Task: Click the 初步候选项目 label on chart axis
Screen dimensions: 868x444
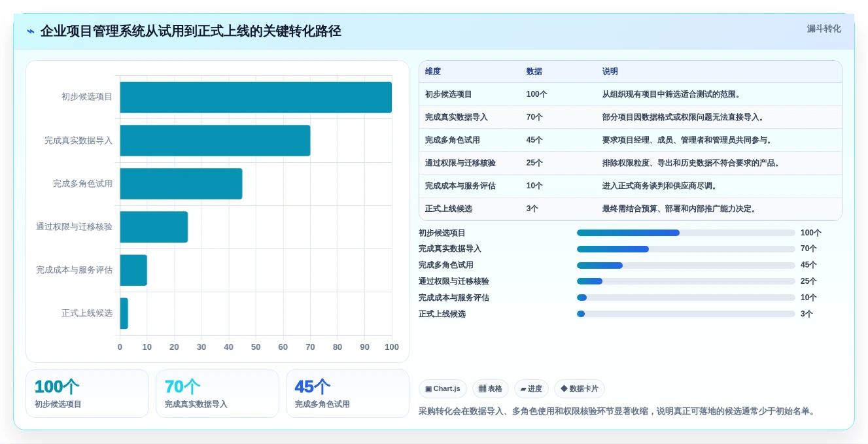Action: pyautogui.click(x=87, y=97)
